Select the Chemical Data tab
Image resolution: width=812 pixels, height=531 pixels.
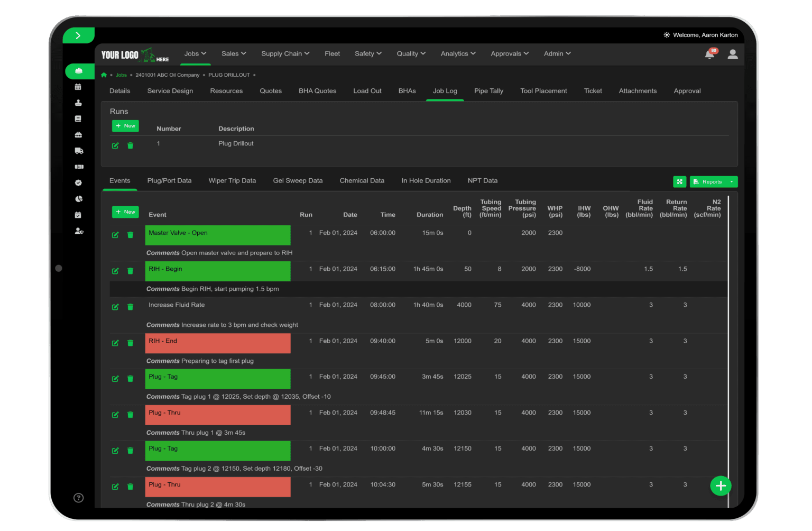click(362, 180)
